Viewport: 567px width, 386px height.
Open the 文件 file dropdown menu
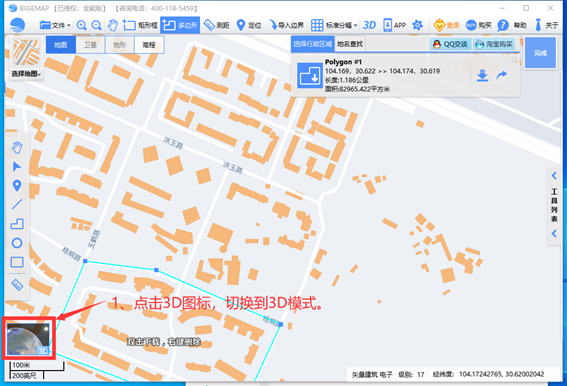[x=55, y=25]
